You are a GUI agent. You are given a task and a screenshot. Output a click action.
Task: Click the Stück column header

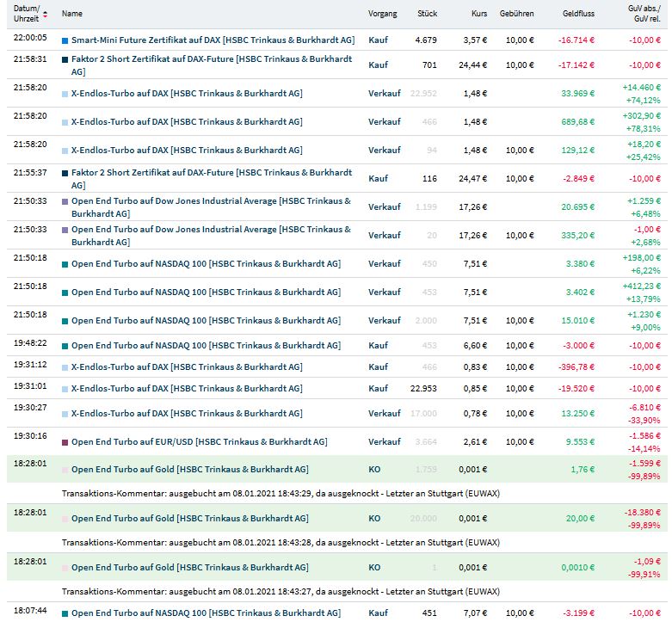(x=428, y=14)
